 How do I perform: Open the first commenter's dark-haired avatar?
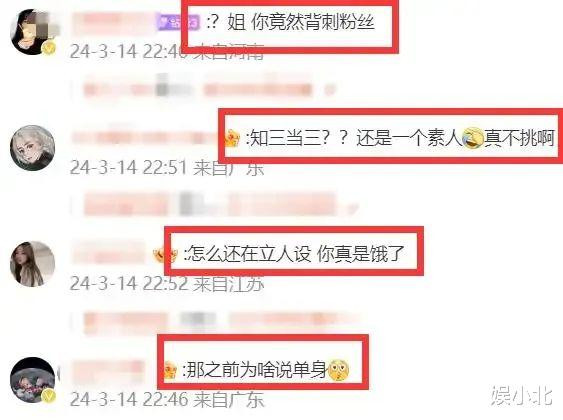tap(33, 32)
